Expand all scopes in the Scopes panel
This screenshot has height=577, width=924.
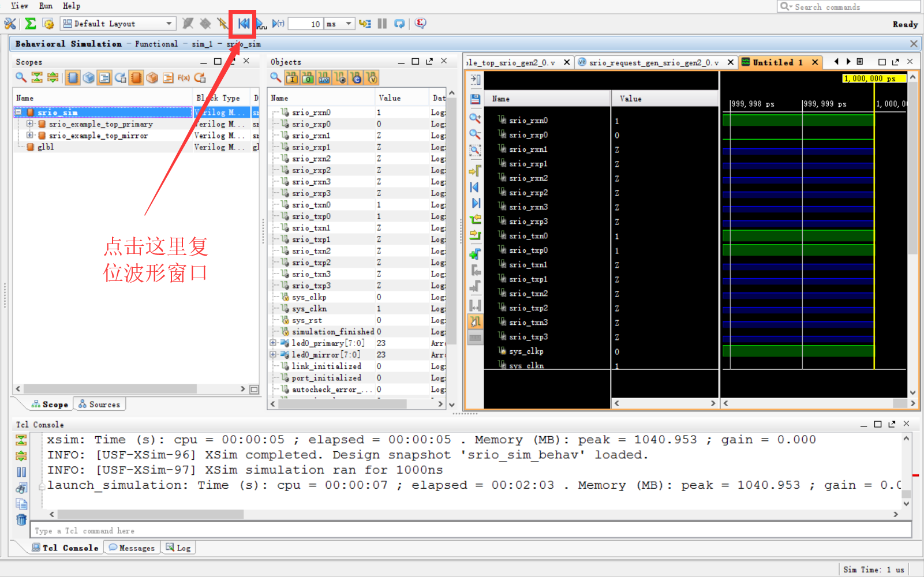point(53,77)
